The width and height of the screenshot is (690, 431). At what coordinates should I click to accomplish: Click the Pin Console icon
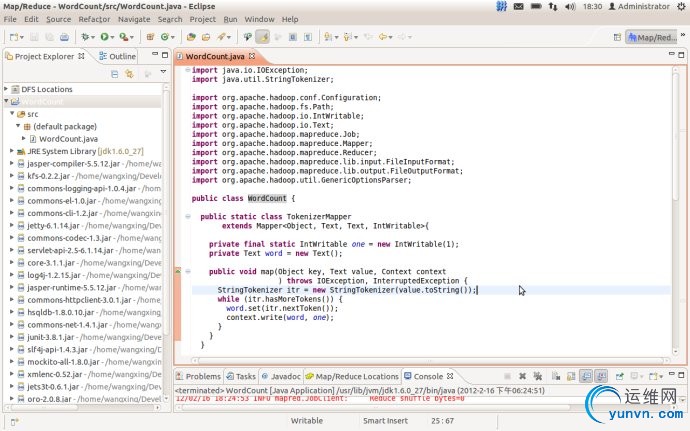point(620,376)
